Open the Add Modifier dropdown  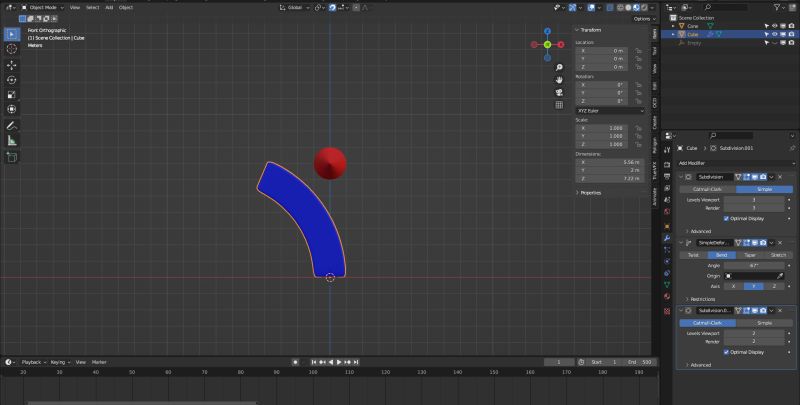click(736, 163)
